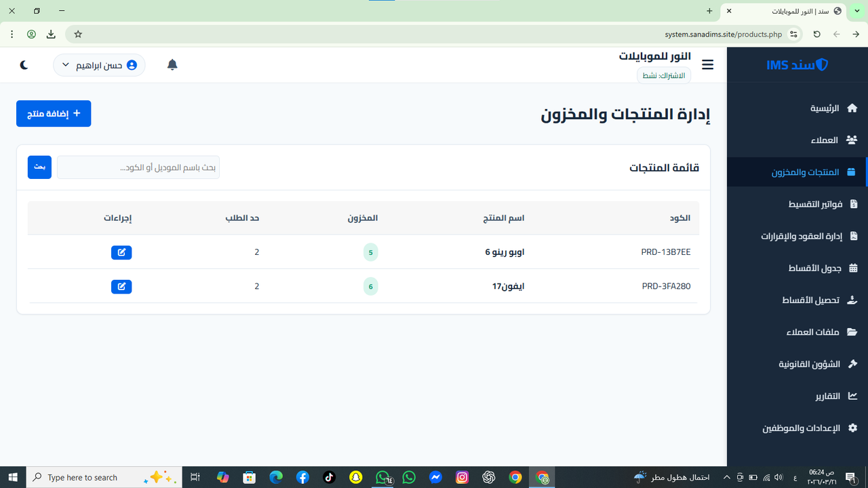Click the إضافة منتج add product button
868x488 pixels.
tap(54, 114)
